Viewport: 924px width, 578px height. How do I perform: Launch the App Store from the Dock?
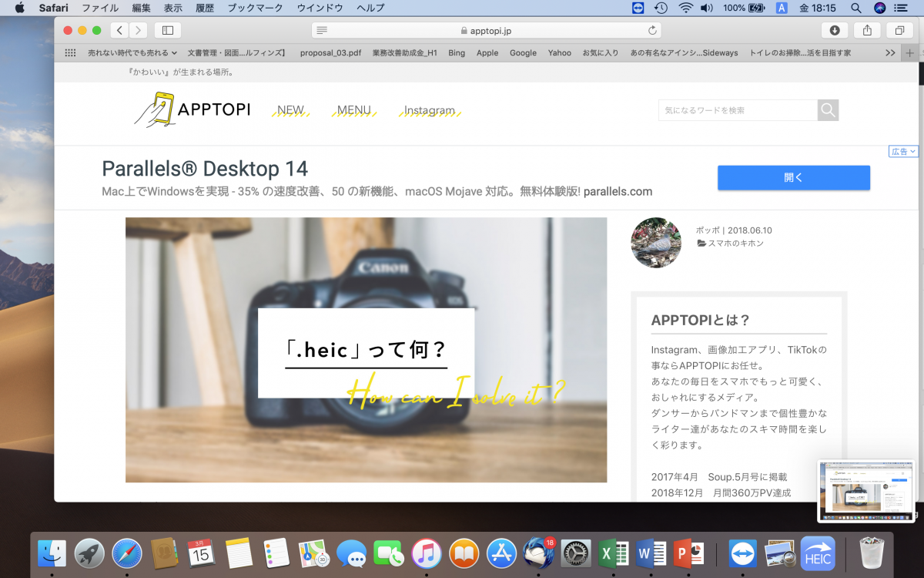pyautogui.click(x=500, y=553)
